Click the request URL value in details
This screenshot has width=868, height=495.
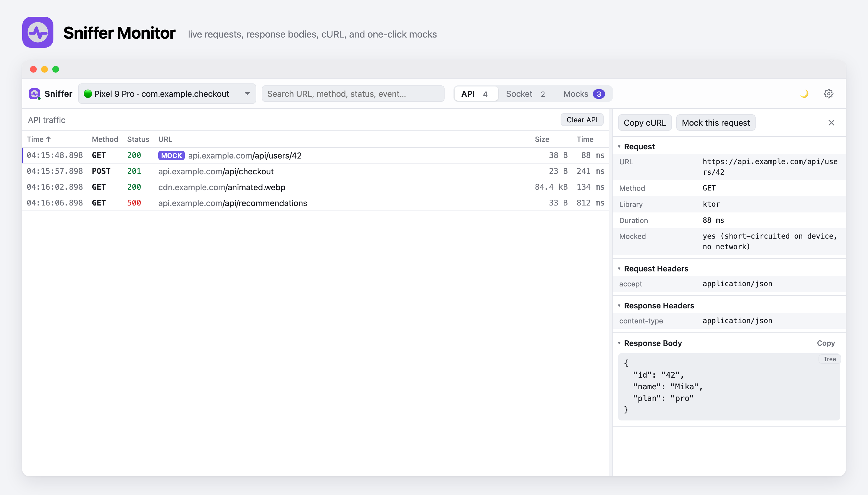770,167
